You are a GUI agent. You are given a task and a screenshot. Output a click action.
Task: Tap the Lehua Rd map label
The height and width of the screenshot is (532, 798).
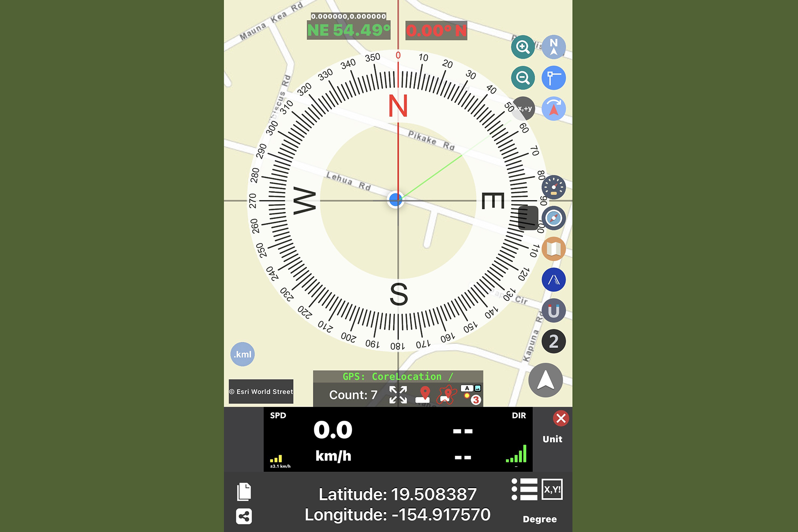[348, 181]
